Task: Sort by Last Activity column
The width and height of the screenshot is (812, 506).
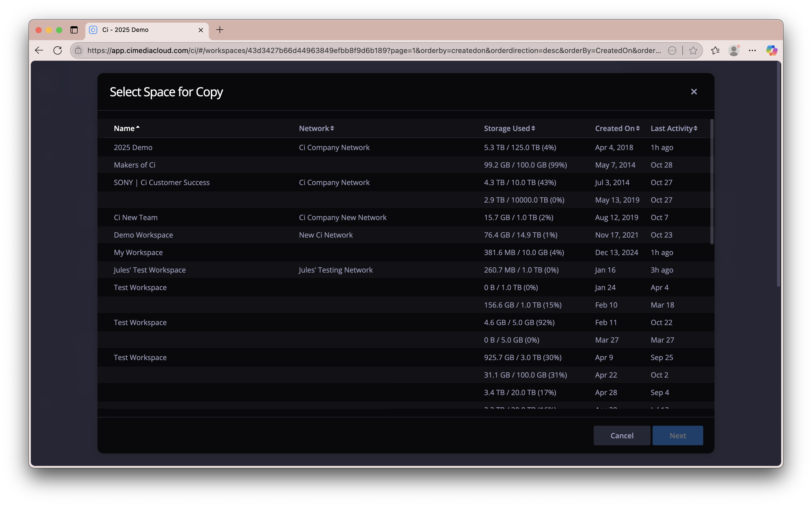Action: (x=674, y=128)
